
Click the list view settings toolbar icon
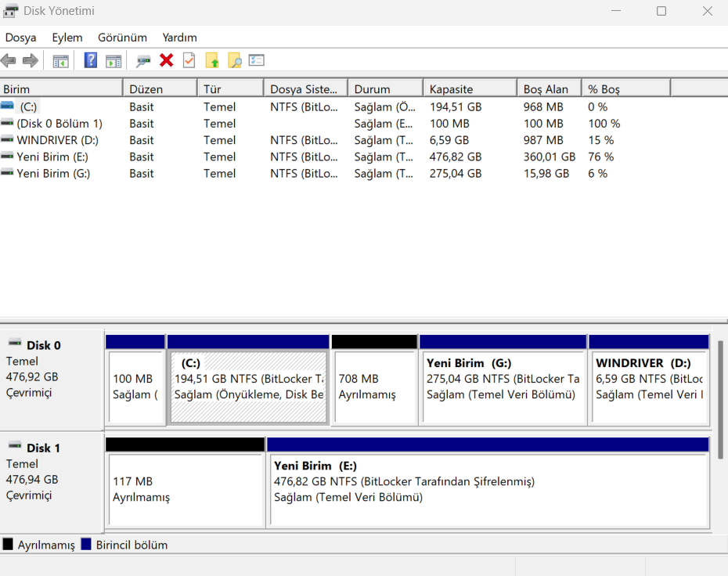coord(256,60)
